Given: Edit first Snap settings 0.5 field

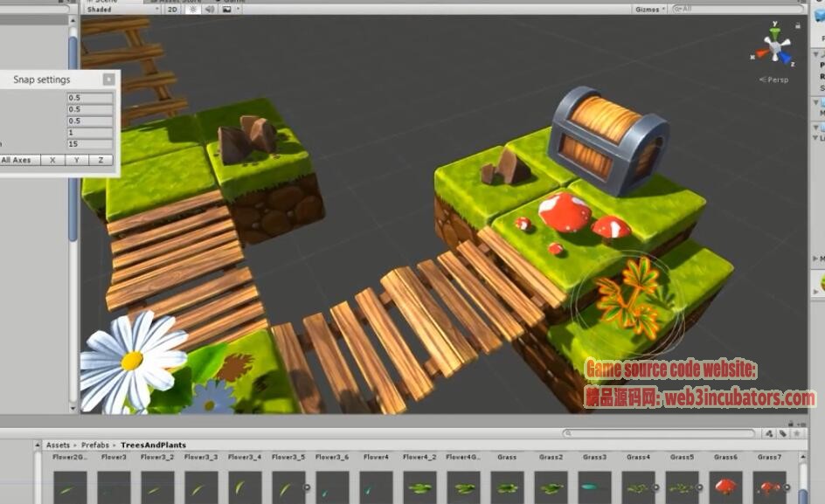Looking at the screenshot, I should pyautogui.click(x=90, y=98).
